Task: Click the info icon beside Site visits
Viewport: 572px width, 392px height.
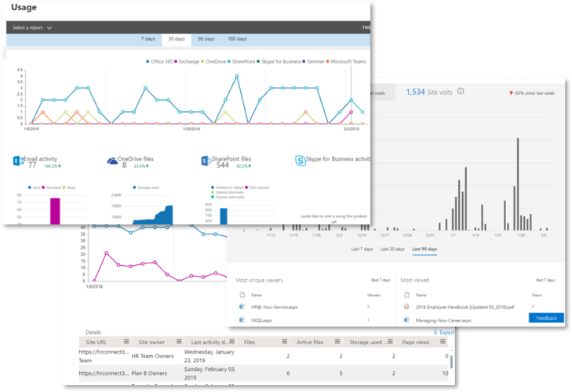Action: (x=461, y=91)
